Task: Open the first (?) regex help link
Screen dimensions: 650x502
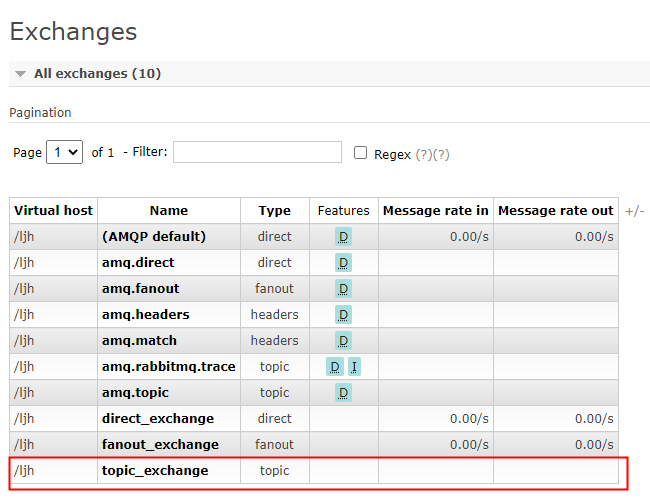Action: coord(424,155)
